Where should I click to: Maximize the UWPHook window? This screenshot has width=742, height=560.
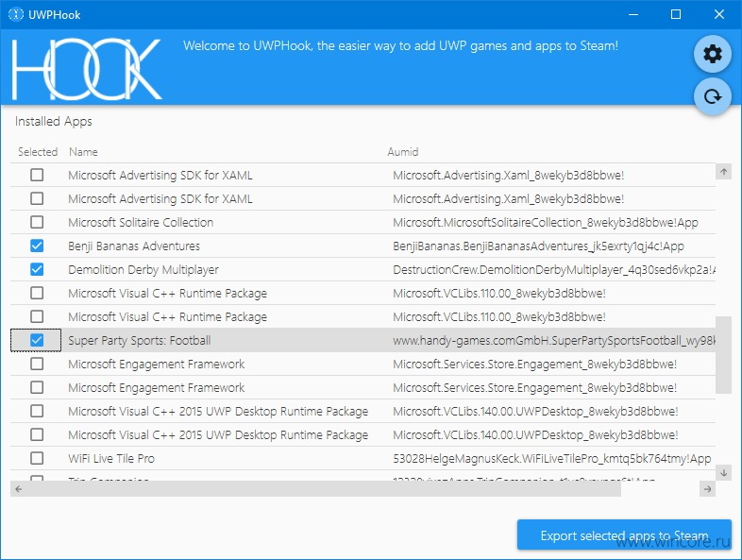[x=676, y=15]
